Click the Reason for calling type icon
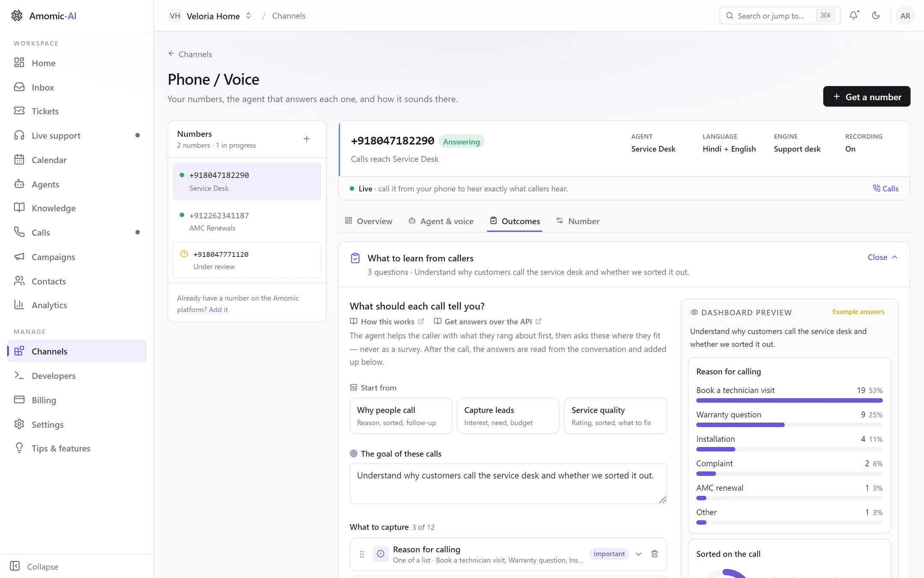 (381, 554)
